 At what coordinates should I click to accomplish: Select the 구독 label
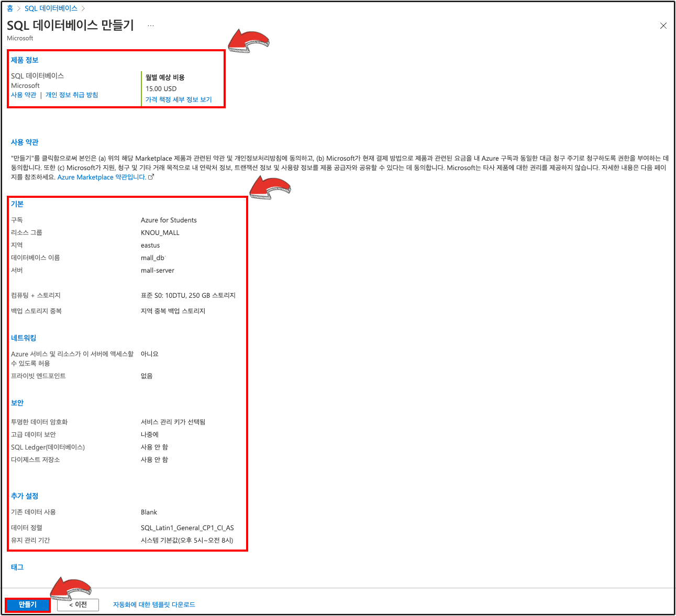(x=17, y=220)
